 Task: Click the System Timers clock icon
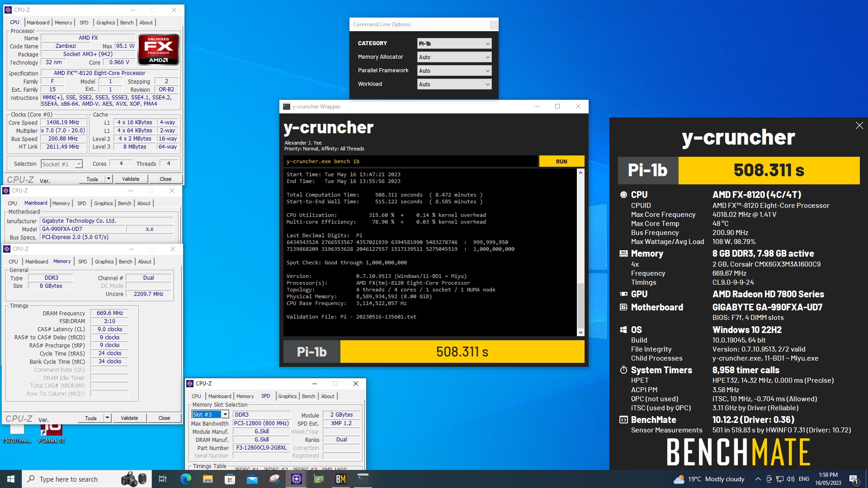tap(623, 370)
